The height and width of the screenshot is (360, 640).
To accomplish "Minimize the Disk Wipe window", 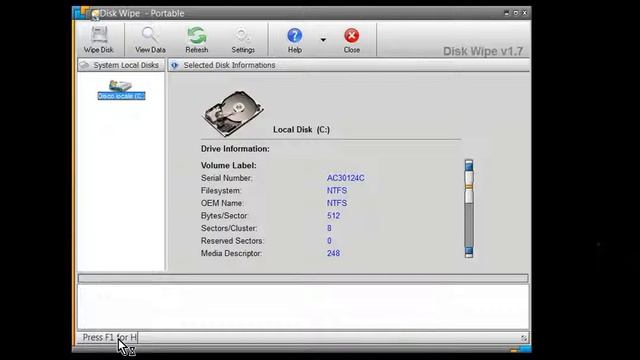I will 507,13.
